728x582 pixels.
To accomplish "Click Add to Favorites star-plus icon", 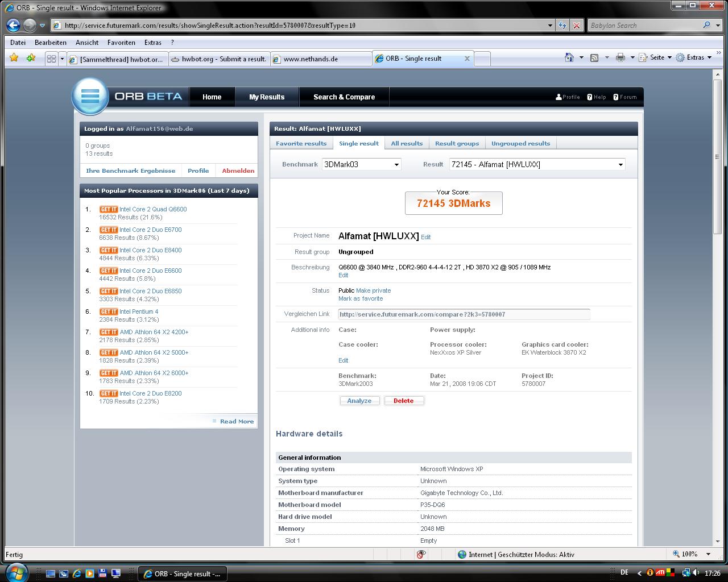I will click(31, 57).
